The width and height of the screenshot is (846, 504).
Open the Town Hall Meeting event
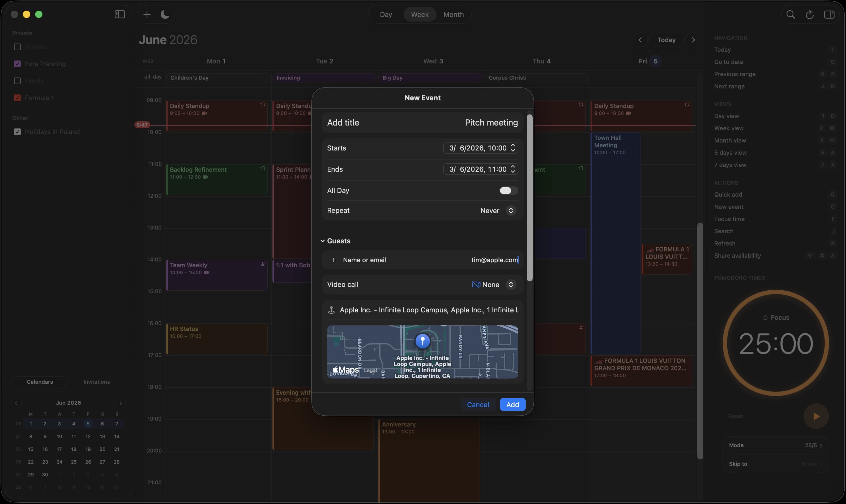(x=616, y=243)
